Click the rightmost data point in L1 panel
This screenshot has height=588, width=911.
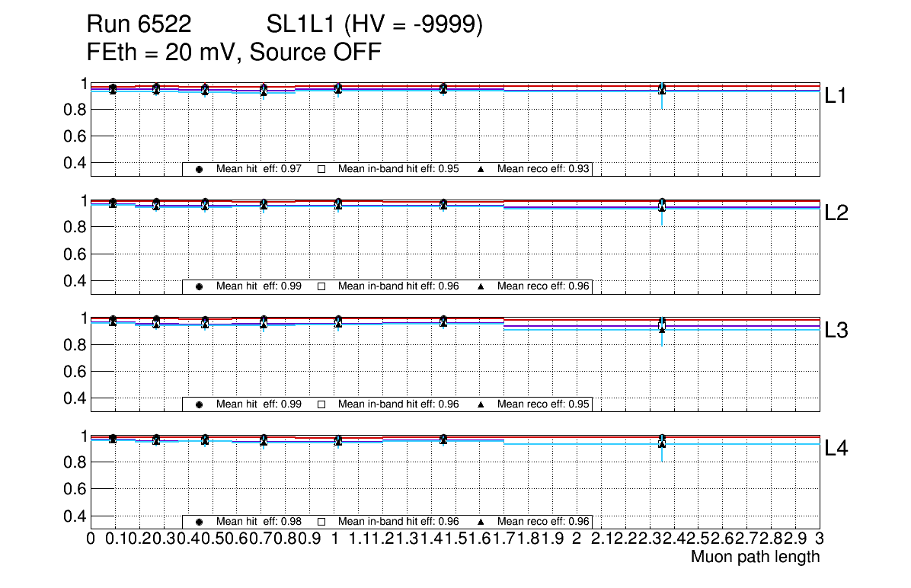pos(662,89)
